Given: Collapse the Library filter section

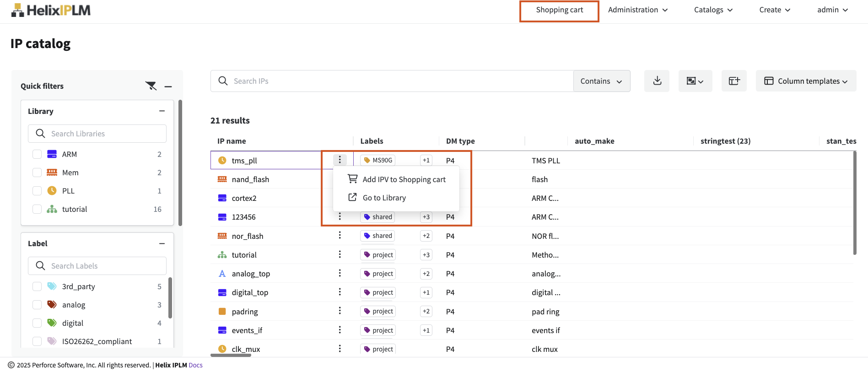Looking at the screenshot, I should [x=162, y=111].
